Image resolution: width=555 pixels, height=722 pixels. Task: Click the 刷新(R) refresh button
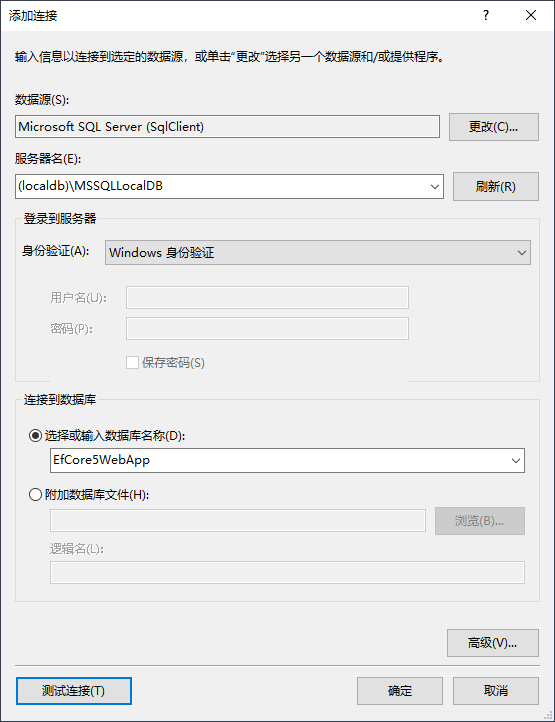point(496,186)
